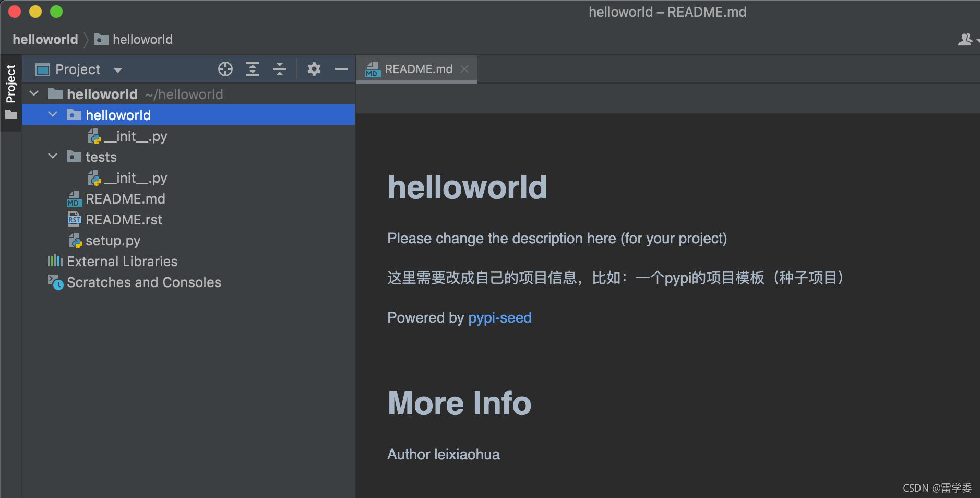The image size is (980, 498).
Task: Open Project panel settings gear
Action: click(314, 69)
